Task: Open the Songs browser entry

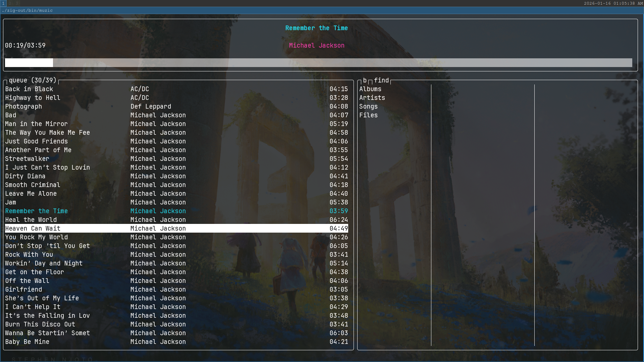Action: click(368, 107)
